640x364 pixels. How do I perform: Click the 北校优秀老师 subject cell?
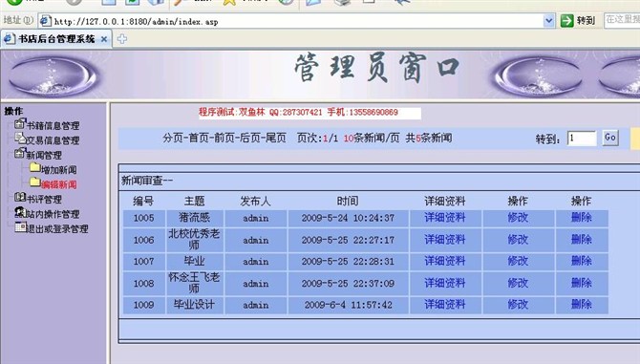coord(195,240)
